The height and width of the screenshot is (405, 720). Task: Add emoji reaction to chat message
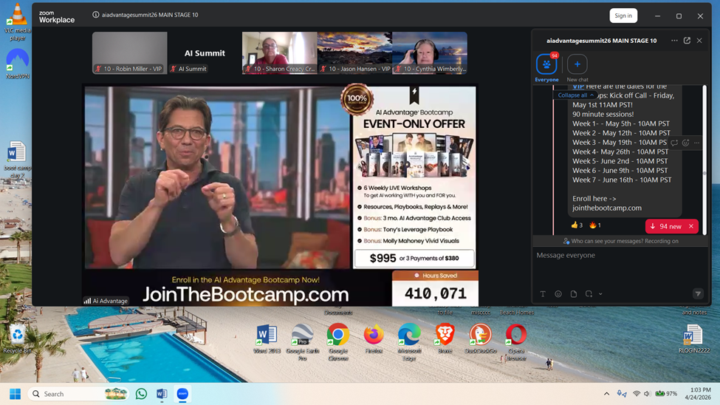tap(686, 143)
